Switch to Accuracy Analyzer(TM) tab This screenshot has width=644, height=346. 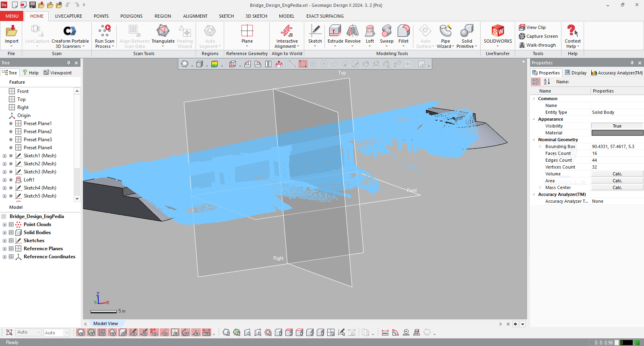coord(617,73)
